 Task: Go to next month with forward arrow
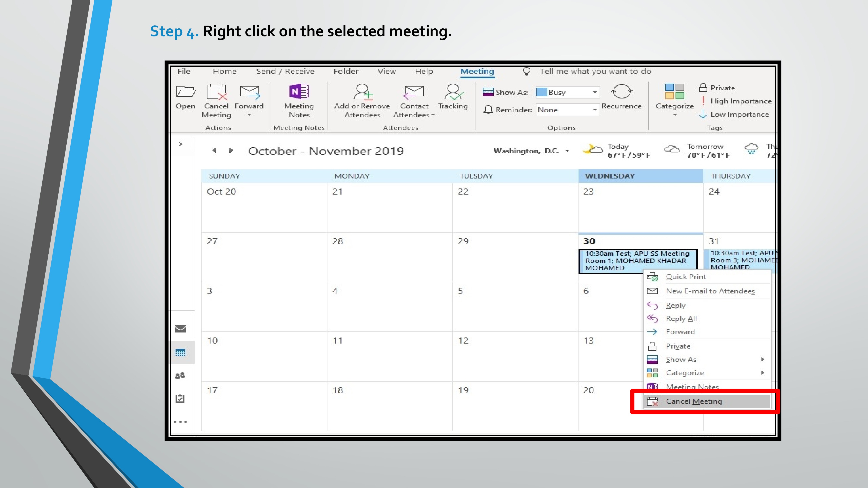point(231,150)
